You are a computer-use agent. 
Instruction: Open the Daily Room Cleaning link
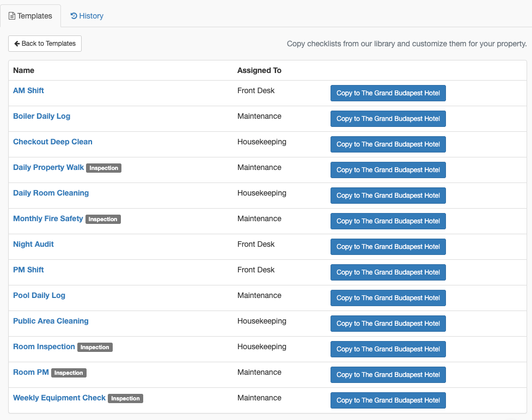[x=51, y=193]
